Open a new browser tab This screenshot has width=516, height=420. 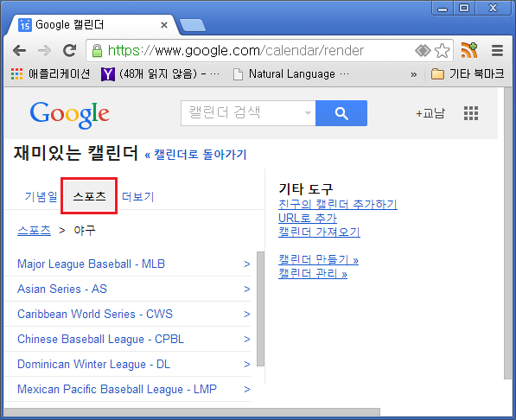(x=193, y=25)
